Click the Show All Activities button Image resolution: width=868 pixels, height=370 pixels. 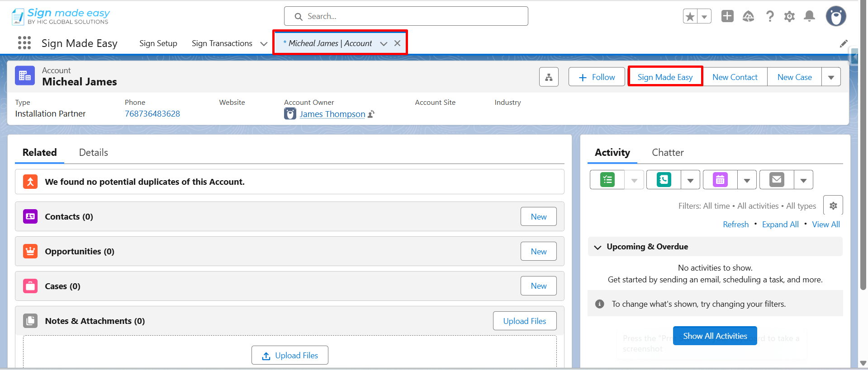click(715, 336)
